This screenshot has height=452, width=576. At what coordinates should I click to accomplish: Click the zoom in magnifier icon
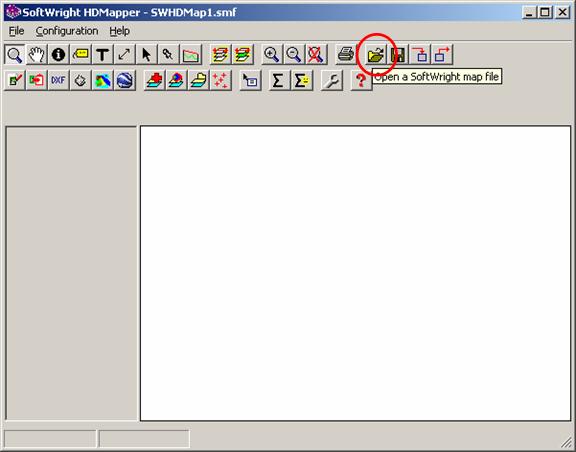[271, 55]
